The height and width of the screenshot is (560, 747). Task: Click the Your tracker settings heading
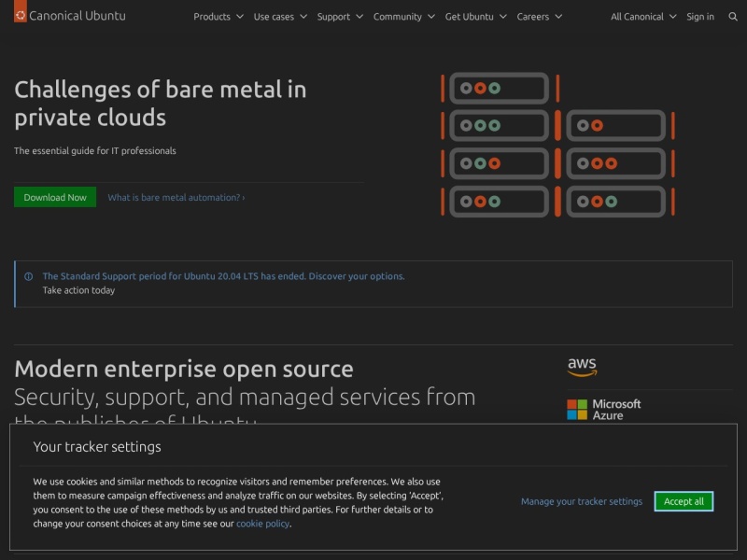pyautogui.click(x=97, y=447)
